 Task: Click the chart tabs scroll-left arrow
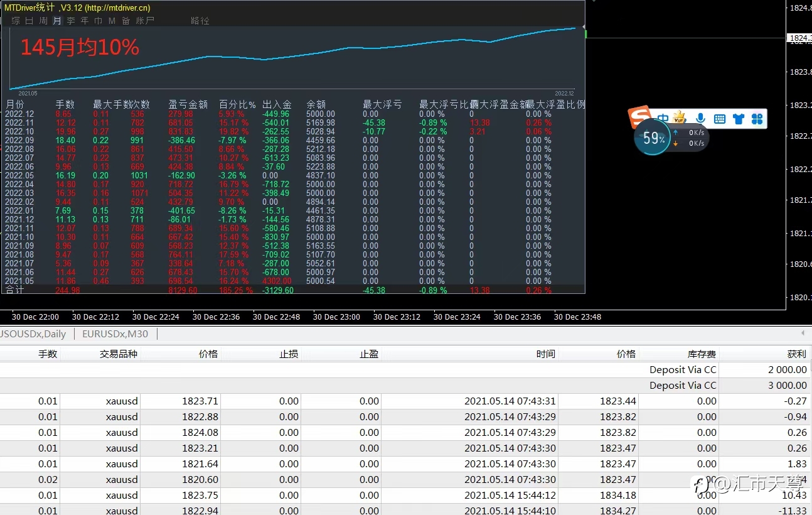tap(803, 333)
